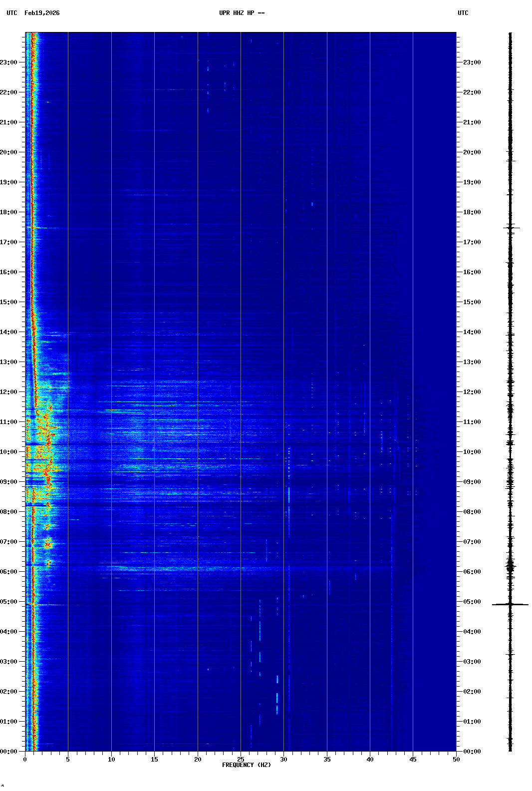Click the 09:00 time label on right axis
This screenshot has height=791, width=532.
pos(472,482)
